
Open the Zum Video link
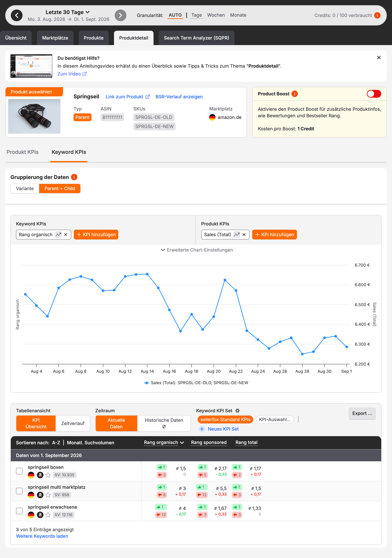(x=72, y=74)
